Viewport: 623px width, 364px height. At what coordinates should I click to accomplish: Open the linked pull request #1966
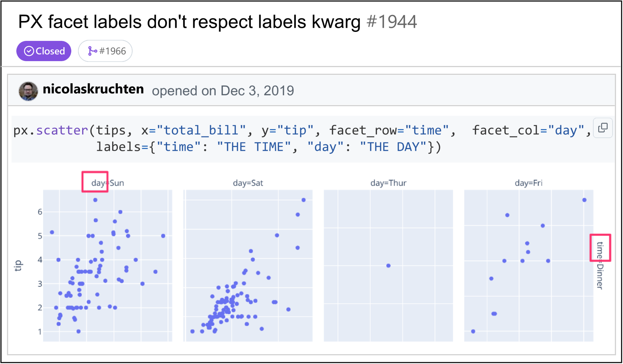coord(112,51)
